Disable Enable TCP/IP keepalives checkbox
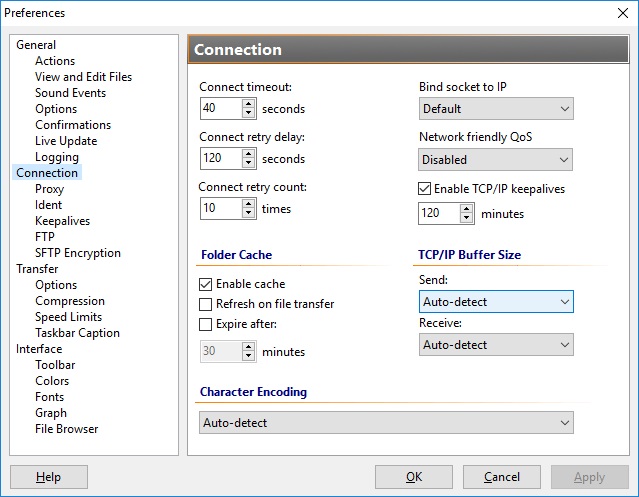The width and height of the screenshot is (639, 497). click(425, 188)
